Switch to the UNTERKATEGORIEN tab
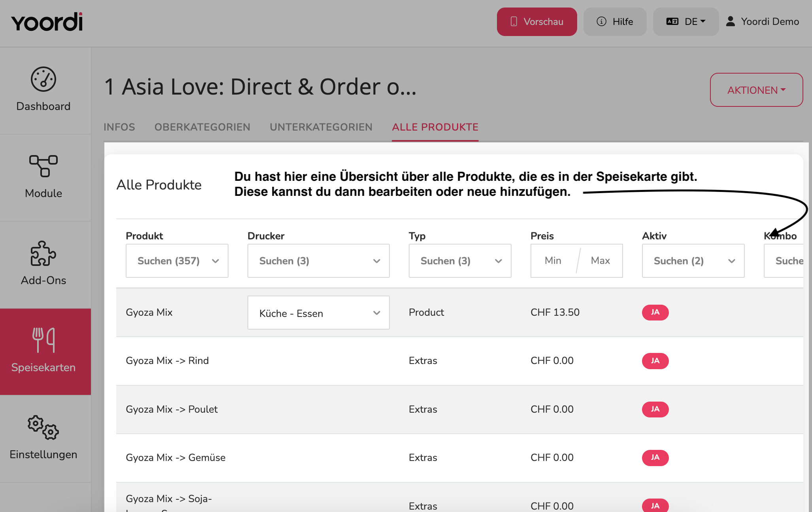 click(321, 127)
